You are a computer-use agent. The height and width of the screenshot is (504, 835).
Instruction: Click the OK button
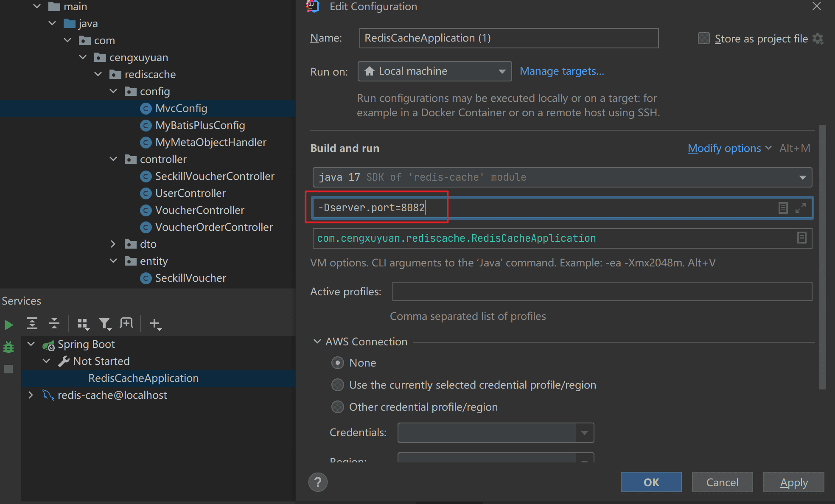click(x=651, y=482)
